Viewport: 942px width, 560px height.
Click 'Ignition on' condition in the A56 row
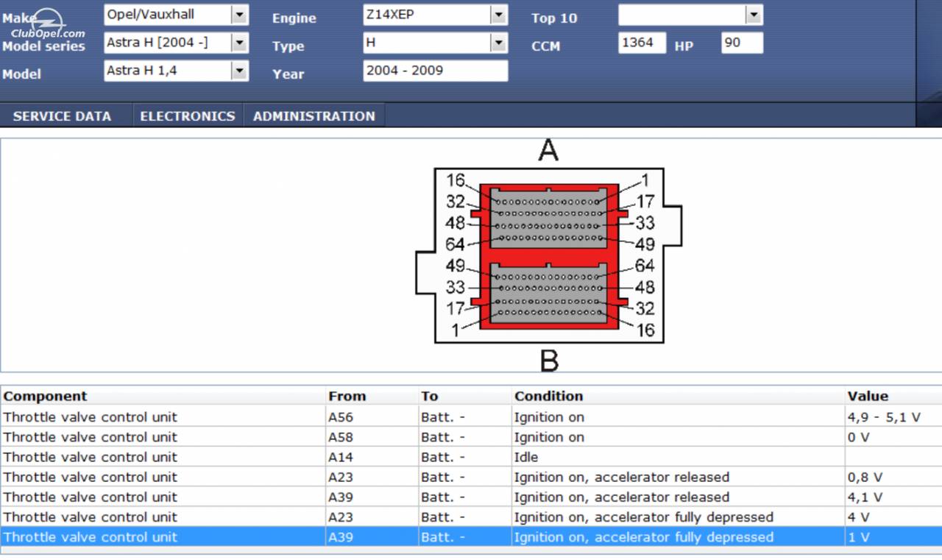pyautogui.click(x=679, y=417)
